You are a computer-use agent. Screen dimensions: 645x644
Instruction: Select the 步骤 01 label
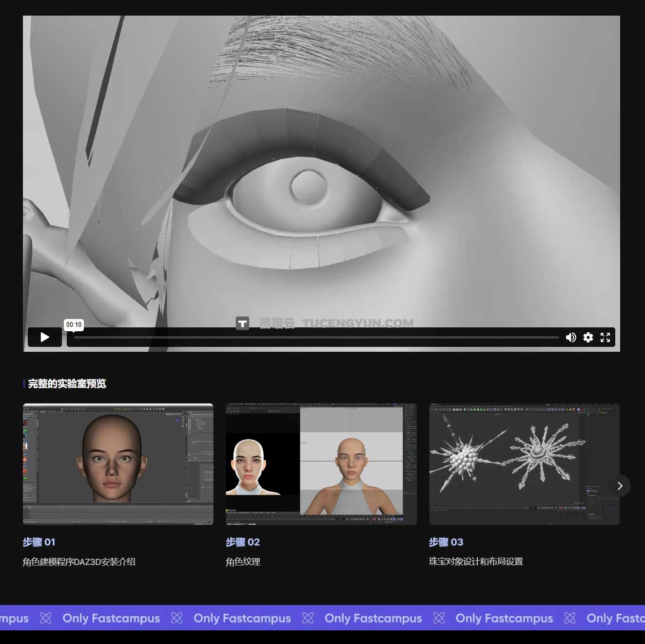point(39,542)
